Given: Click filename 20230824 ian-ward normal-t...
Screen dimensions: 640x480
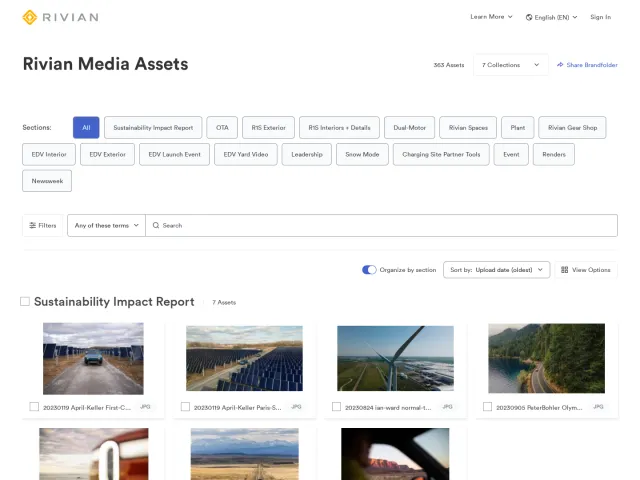Looking at the screenshot, I should pos(388,407).
